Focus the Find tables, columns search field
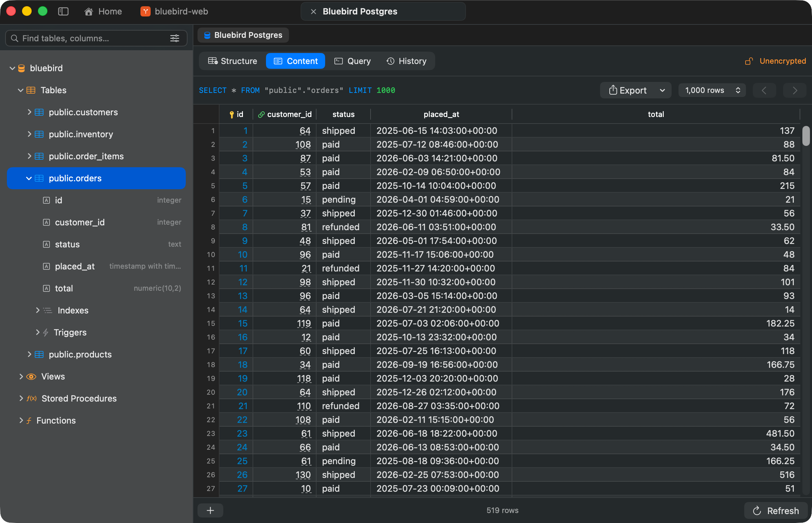Image resolution: width=812 pixels, height=523 pixels. pyautogui.click(x=96, y=38)
